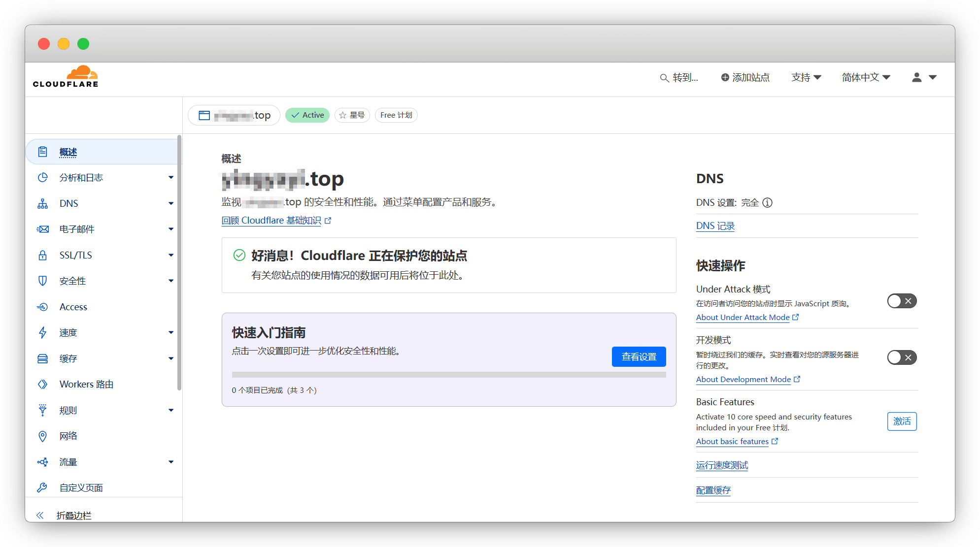Open the DNS 记录 link
Screen dimensions: 980x547
715,226
